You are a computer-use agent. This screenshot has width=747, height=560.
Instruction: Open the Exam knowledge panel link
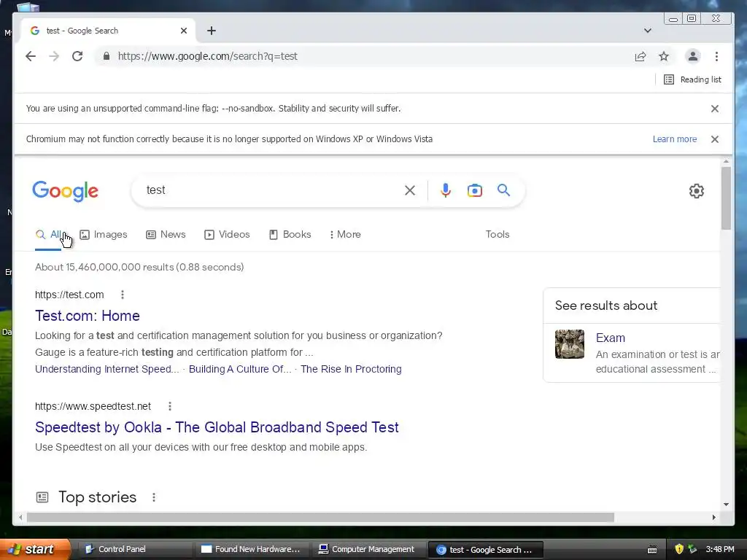(x=611, y=338)
